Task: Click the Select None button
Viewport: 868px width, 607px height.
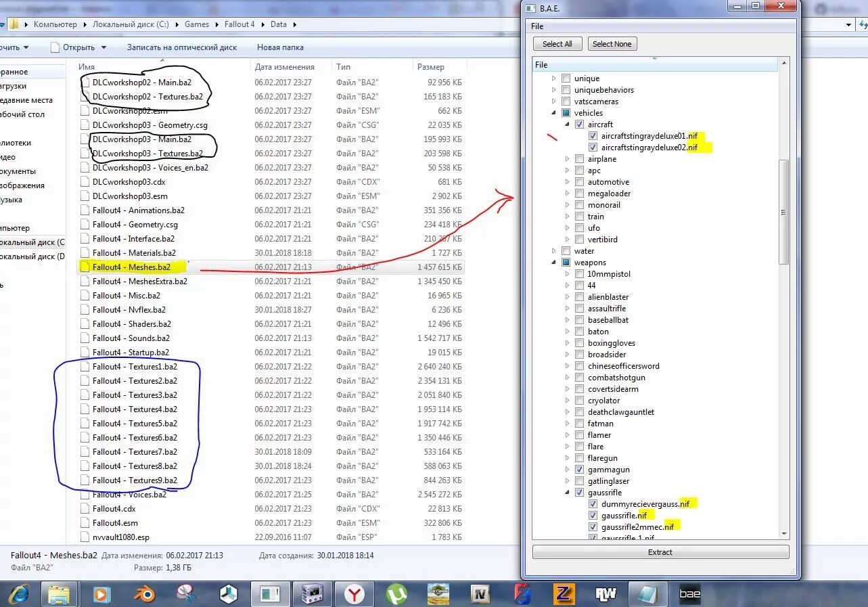Action: tap(612, 44)
